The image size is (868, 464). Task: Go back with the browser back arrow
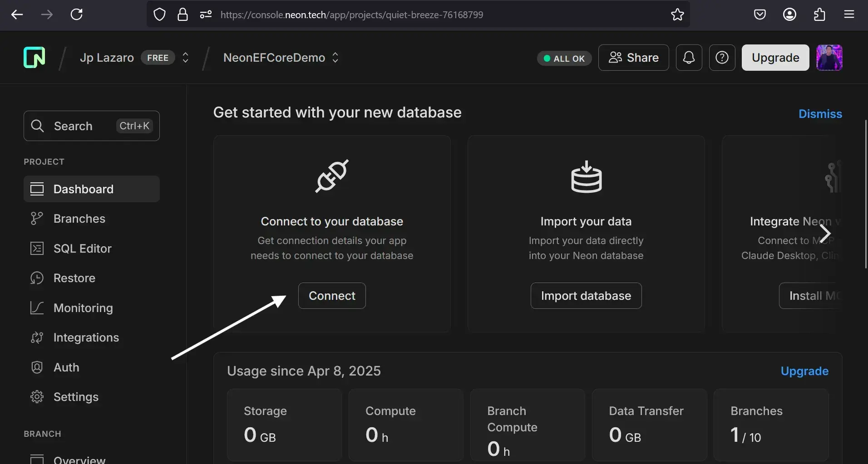coord(17,15)
